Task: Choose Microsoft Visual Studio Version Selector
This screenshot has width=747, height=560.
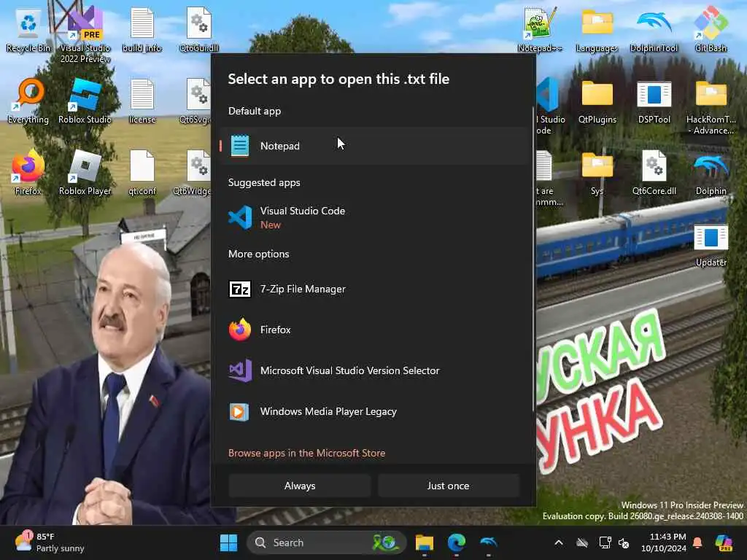Action: pos(373,370)
